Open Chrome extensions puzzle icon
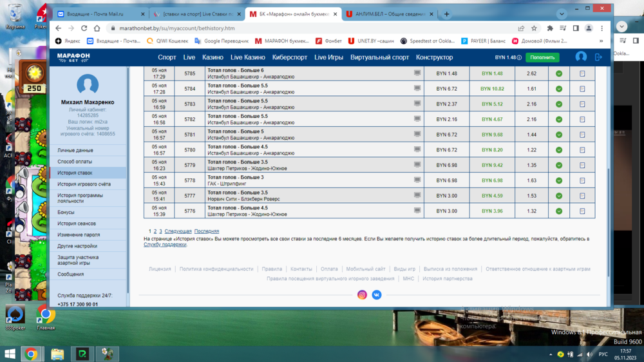644x362 pixels. tap(549, 28)
